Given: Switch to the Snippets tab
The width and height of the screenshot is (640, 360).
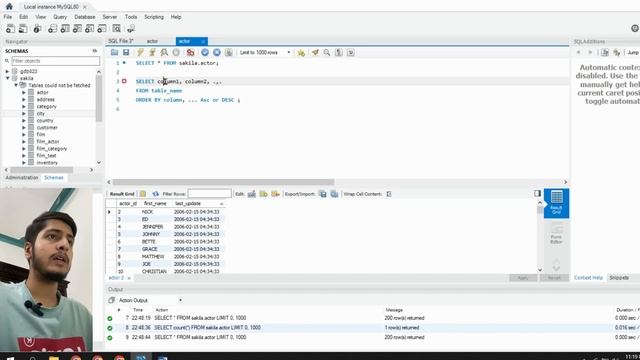Looking at the screenshot, I should (x=619, y=278).
